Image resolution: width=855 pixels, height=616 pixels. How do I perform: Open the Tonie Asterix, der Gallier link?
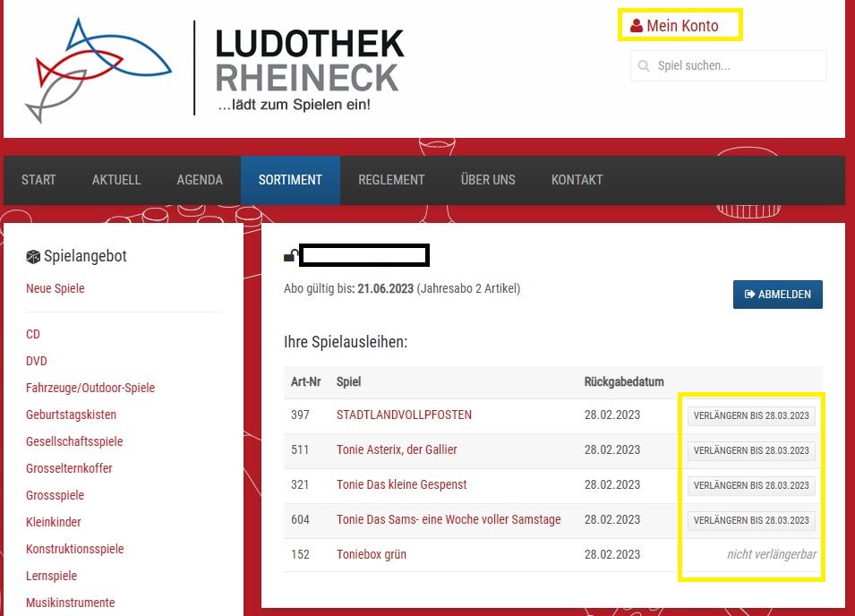[x=397, y=449]
